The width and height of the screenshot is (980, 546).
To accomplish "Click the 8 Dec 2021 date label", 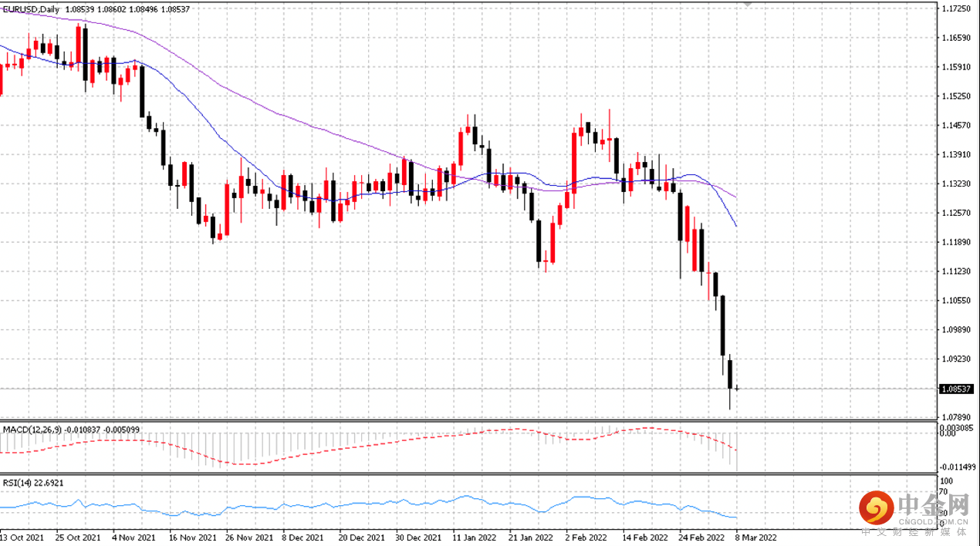I will point(303,537).
